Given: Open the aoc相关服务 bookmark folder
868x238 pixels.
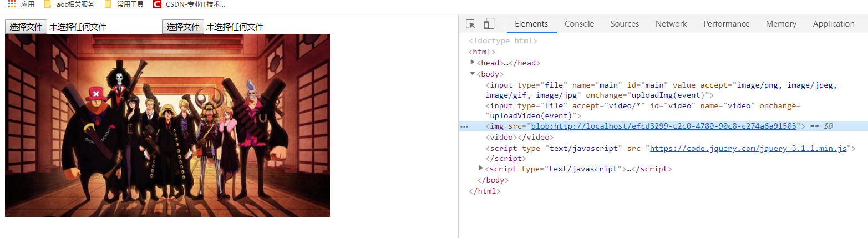Looking at the screenshot, I should (x=69, y=4).
